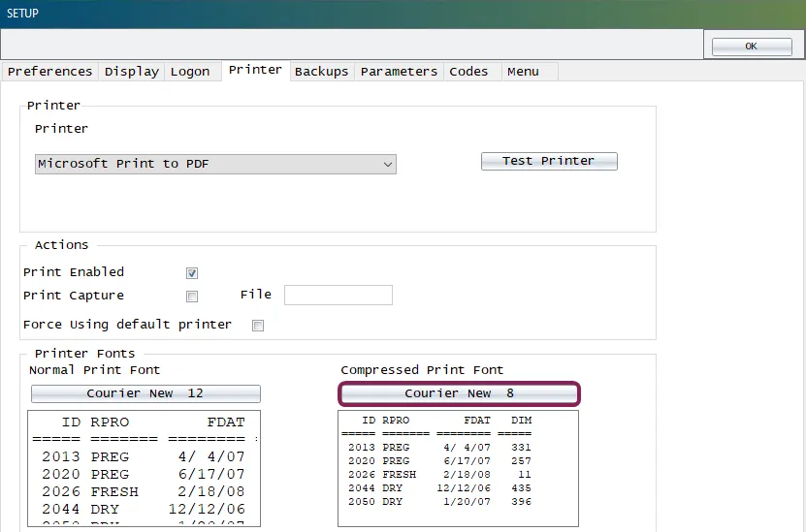Open the Display tab
This screenshot has height=532, width=806.
pyautogui.click(x=132, y=72)
